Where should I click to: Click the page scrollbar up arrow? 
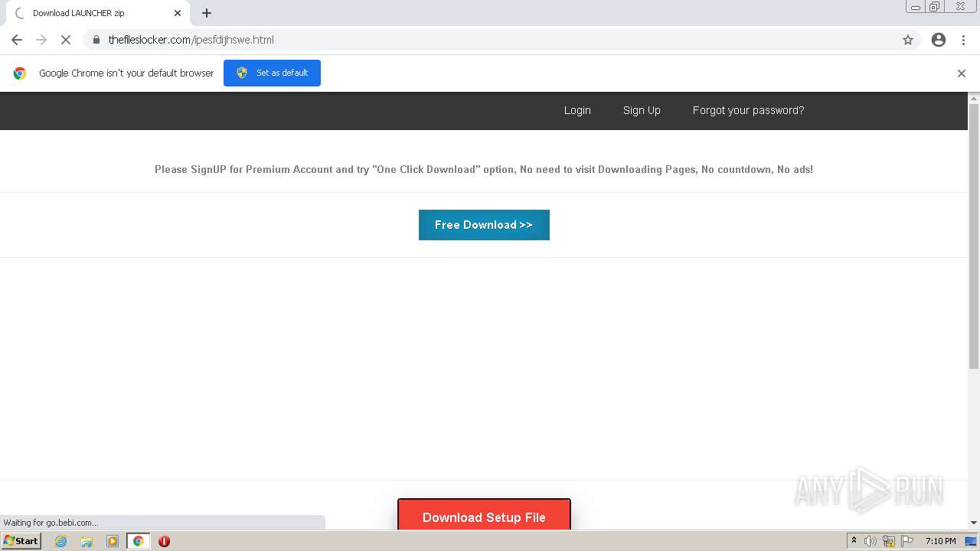point(974,98)
